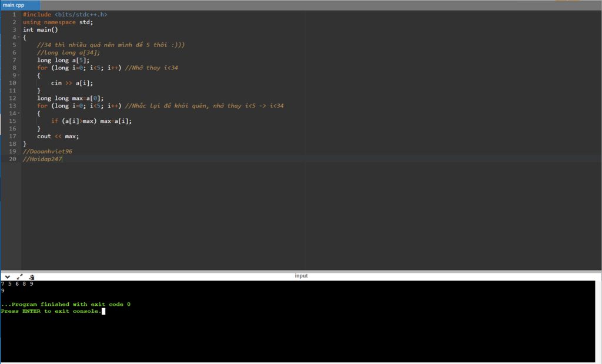Screen dimensions: 602x364
Task: Click the "int main()" line
Action: click(41, 29)
